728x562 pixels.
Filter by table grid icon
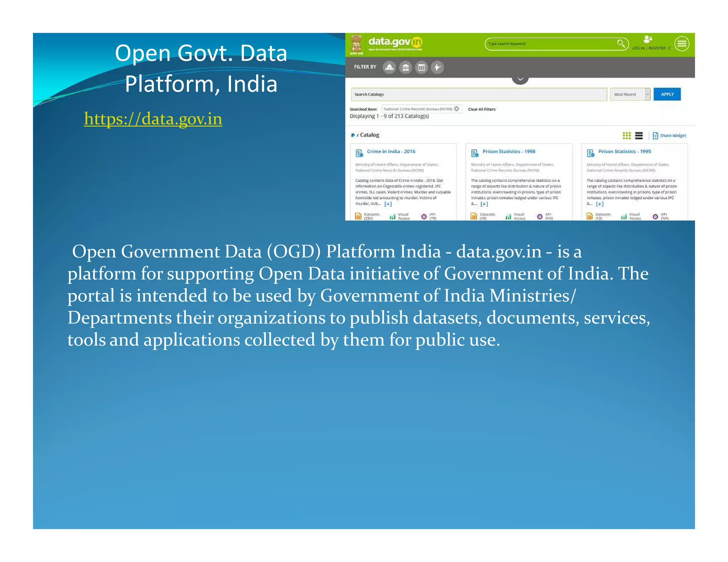click(422, 67)
